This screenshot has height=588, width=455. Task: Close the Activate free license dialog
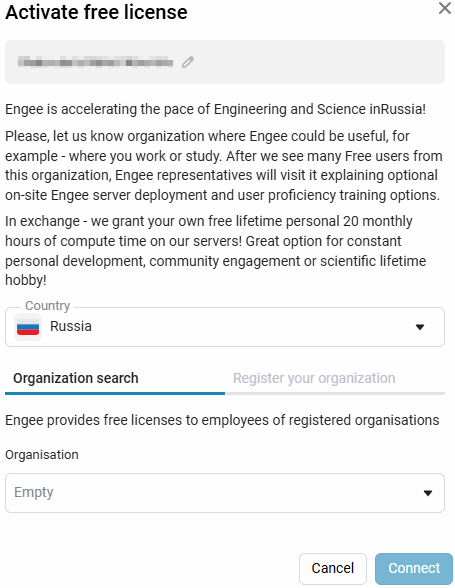(x=444, y=8)
